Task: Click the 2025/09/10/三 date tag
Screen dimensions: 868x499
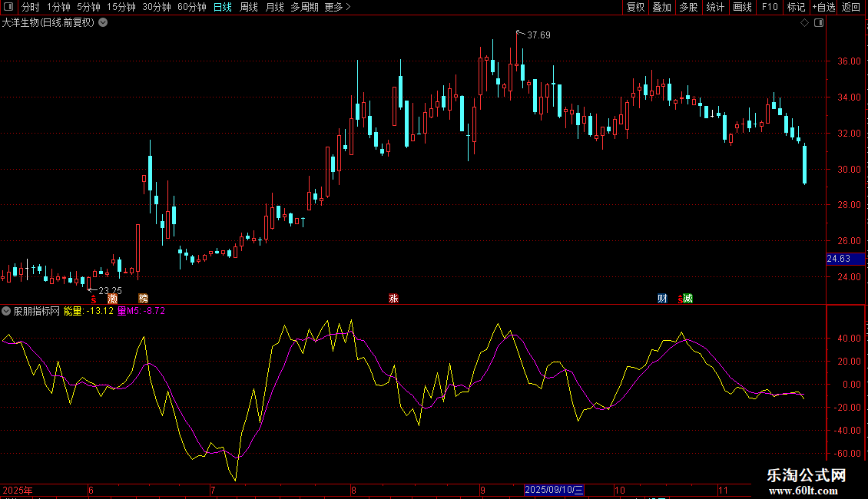Action: coord(554,490)
